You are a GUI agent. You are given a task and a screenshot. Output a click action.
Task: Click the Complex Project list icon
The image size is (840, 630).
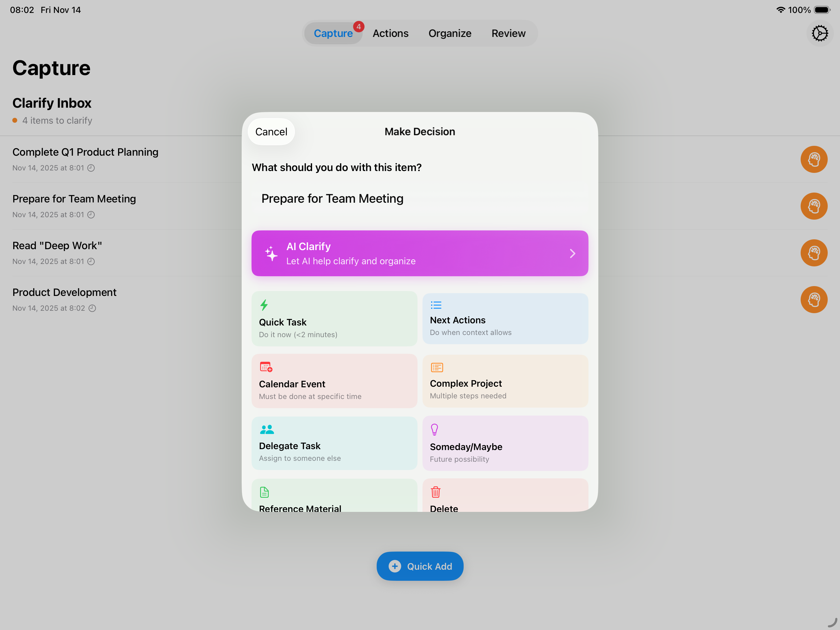437,367
